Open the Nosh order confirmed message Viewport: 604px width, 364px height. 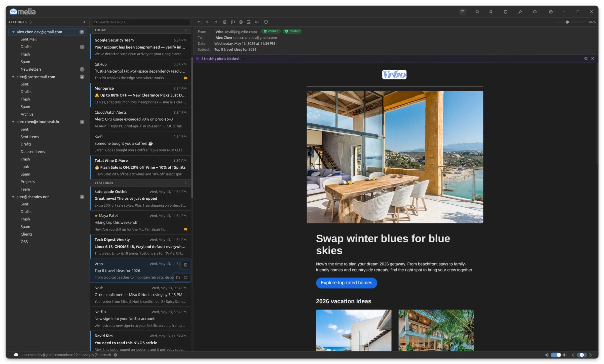point(140,295)
